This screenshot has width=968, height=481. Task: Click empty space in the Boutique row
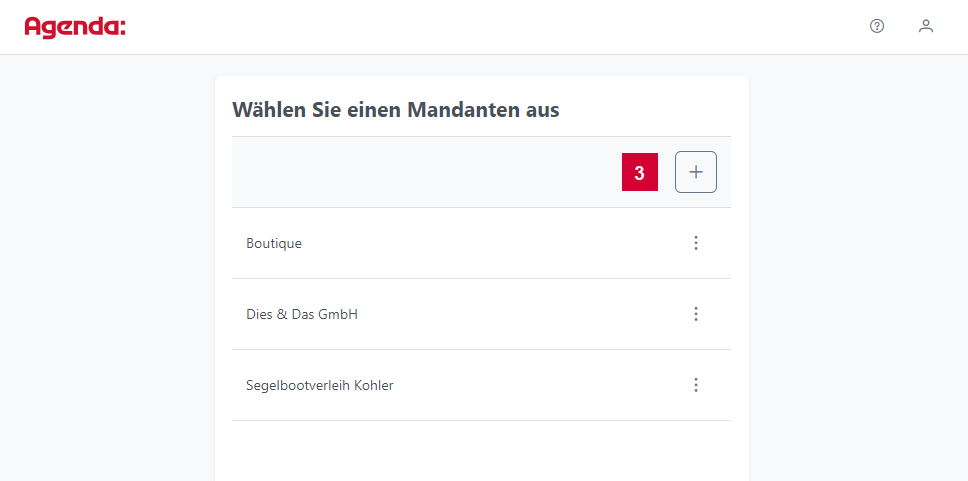pos(494,243)
